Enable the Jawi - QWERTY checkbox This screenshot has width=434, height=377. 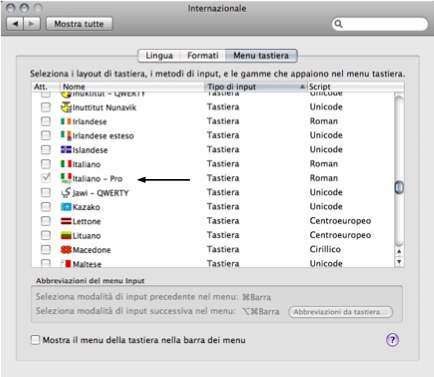click(x=46, y=193)
